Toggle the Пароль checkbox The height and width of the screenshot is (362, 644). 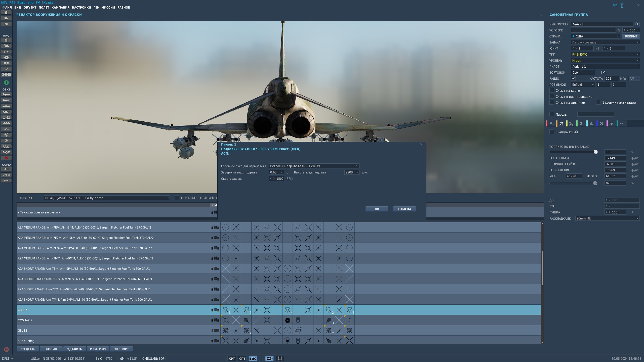click(x=551, y=114)
